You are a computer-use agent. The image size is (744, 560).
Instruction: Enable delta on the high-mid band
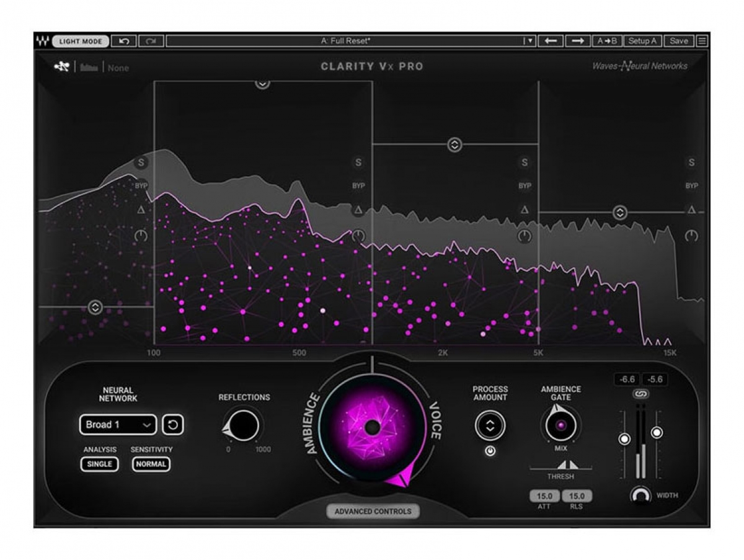(525, 210)
